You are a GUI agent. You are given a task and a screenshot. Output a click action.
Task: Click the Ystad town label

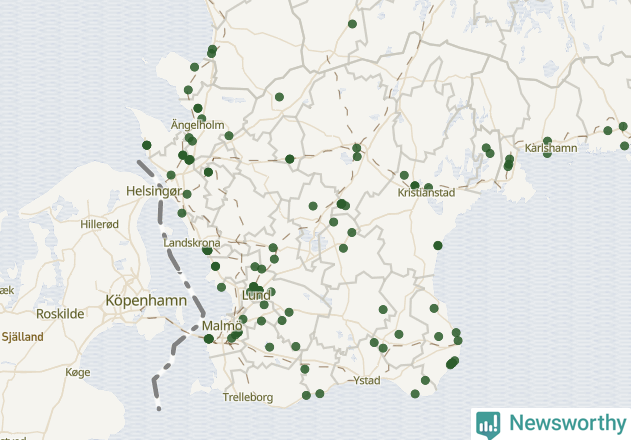[x=367, y=380]
